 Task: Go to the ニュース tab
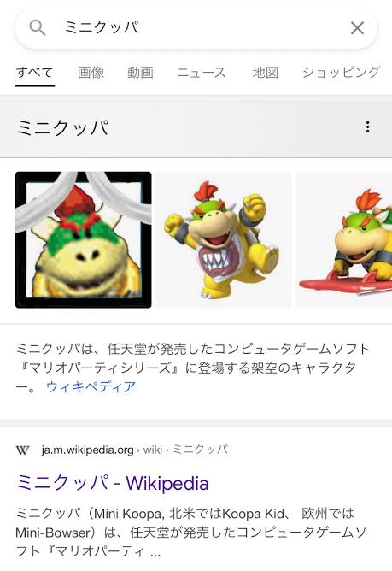click(202, 72)
